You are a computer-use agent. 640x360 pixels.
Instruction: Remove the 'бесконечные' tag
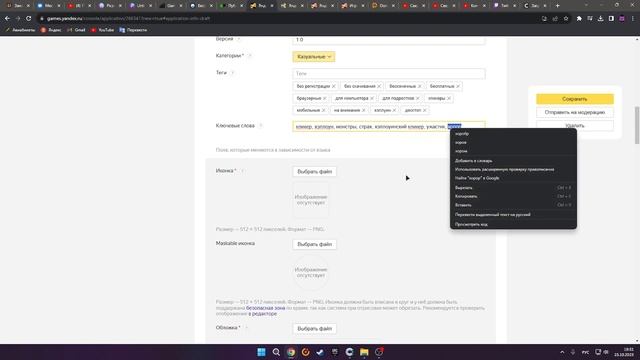(x=420, y=87)
